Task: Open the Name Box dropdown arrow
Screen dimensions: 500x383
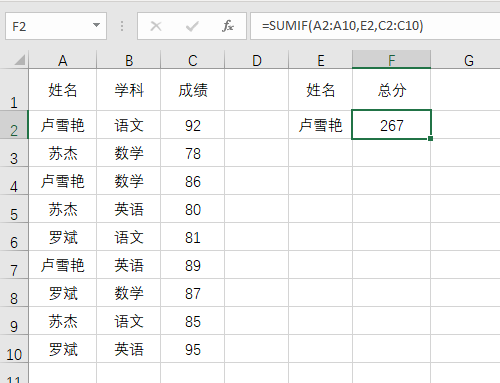Action: (97, 25)
